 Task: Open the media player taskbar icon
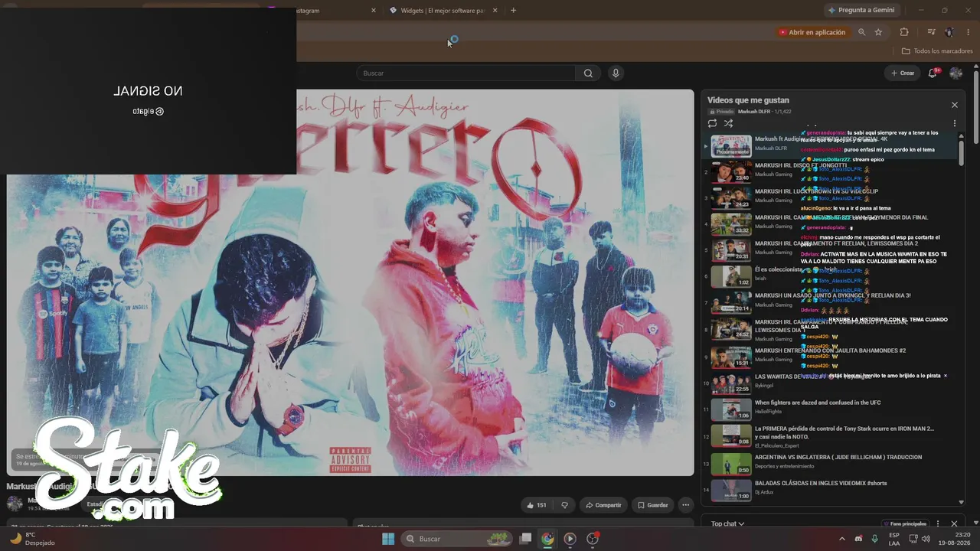click(x=570, y=539)
